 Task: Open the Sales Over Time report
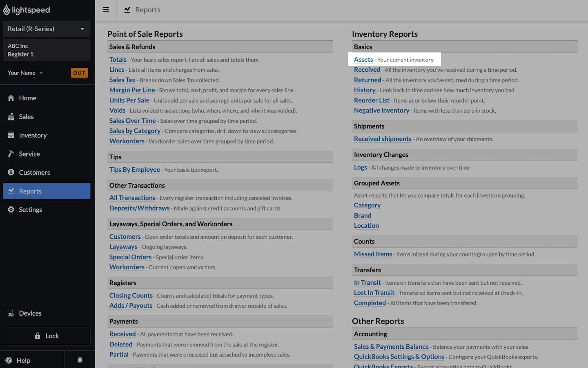tap(133, 121)
